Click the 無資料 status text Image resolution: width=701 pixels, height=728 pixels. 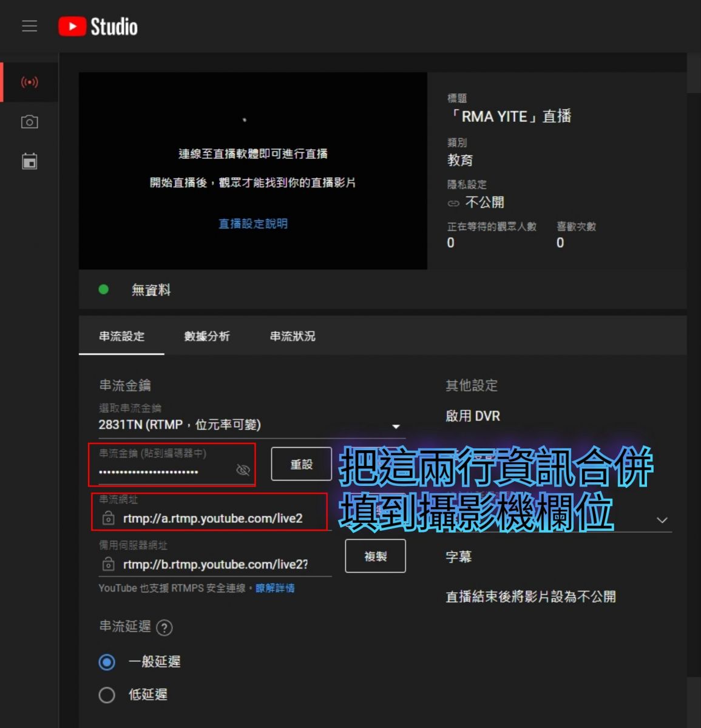point(151,290)
